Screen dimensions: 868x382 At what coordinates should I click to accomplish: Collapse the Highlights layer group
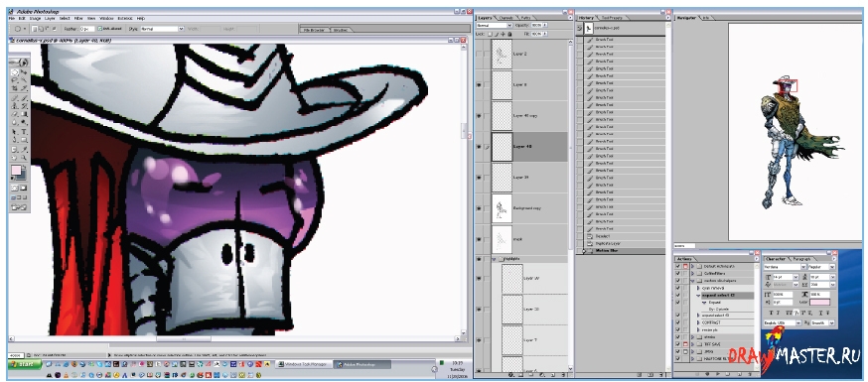(495, 259)
